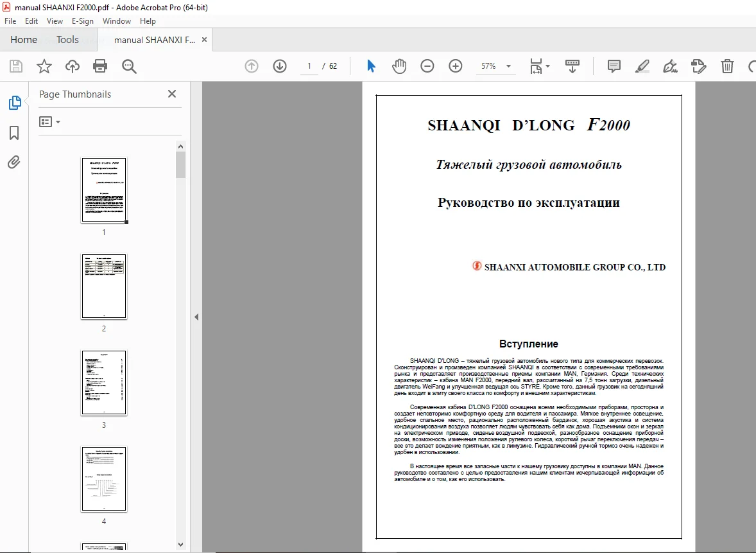Print the document with printer icon
The height and width of the screenshot is (553, 756).
(100, 66)
